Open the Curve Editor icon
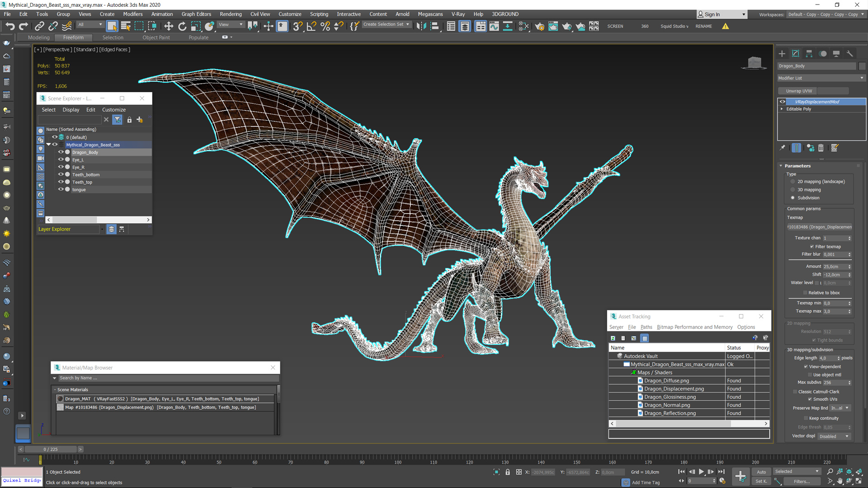 [x=494, y=26]
